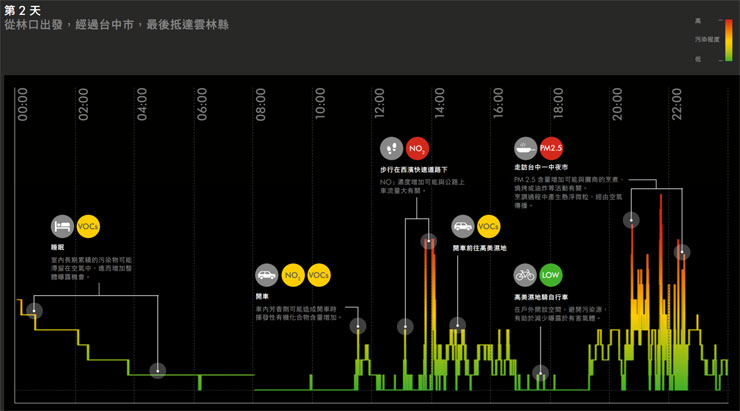Select the 12:00 time label
Image resolution: width=740 pixels, height=411 pixels.
379,104
